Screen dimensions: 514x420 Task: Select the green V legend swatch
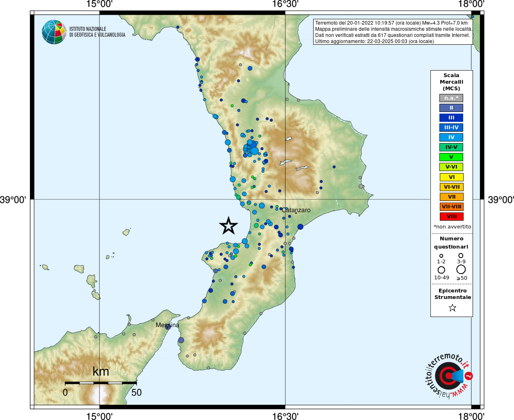point(451,157)
